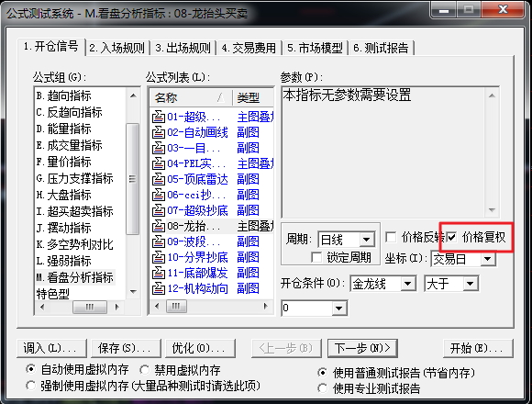This screenshot has height=404, width=532.
Task: Tick the 锁定周期 checkbox
Action: click(316, 257)
